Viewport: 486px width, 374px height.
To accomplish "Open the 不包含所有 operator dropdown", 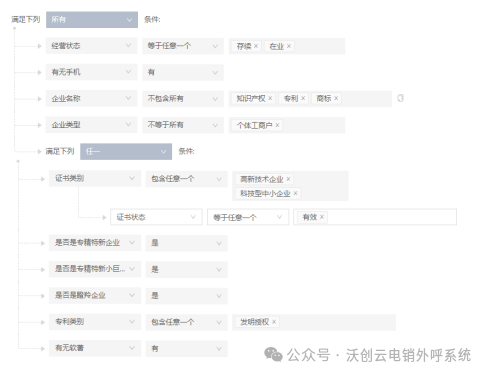I will [x=183, y=98].
